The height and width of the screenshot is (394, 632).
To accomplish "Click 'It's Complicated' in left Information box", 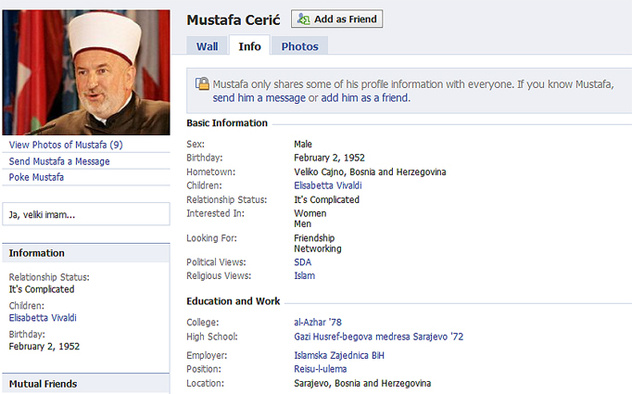I will (x=42, y=289).
